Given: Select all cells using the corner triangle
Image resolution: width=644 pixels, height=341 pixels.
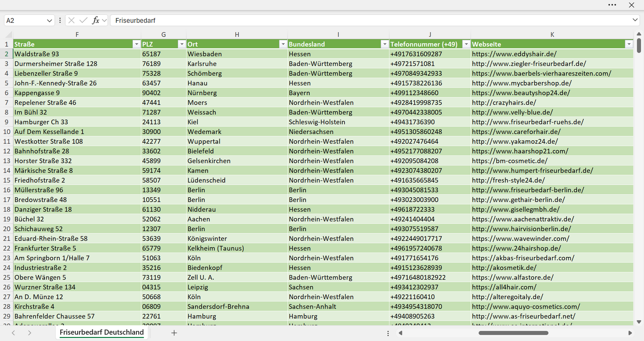Looking at the screenshot, I should pyautogui.click(x=8, y=35).
